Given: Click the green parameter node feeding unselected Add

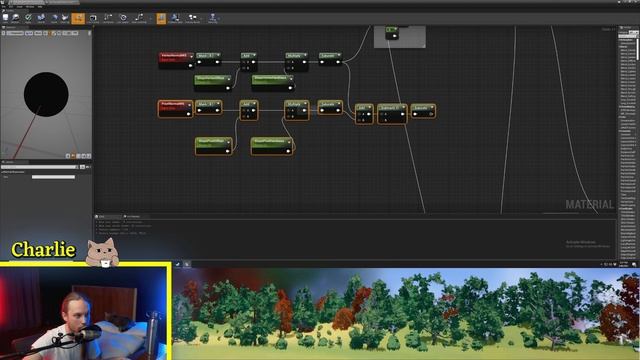Looking at the screenshot, I should [213, 82].
